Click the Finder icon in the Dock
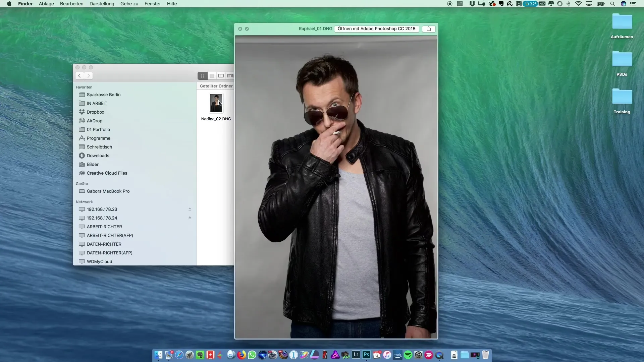 [x=158, y=355]
